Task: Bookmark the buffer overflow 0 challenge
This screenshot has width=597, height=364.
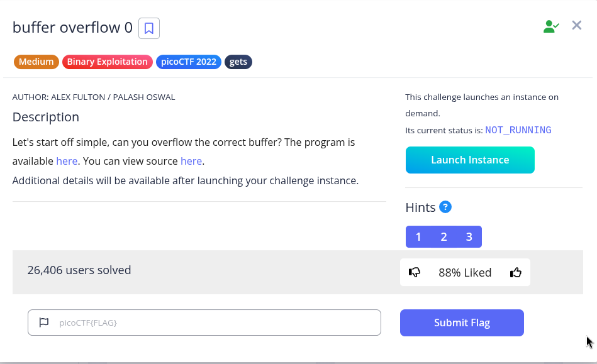Action: click(149, 28)
